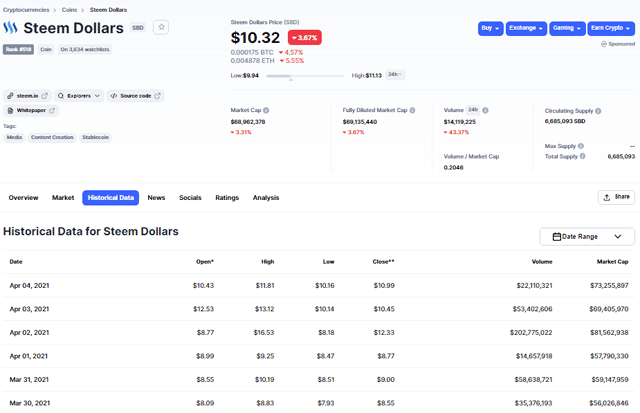The image size is (640, 413).
Task: Click the On 3,634 watchlists badge
Action: pyautogui.click(x=85, y=49)
